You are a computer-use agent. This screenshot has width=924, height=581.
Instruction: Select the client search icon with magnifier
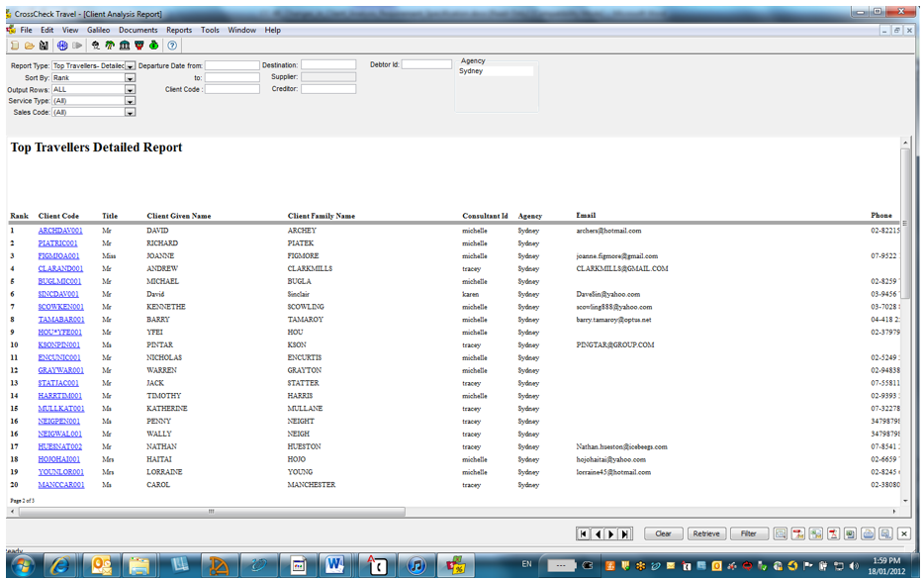(x=95, y=46)
